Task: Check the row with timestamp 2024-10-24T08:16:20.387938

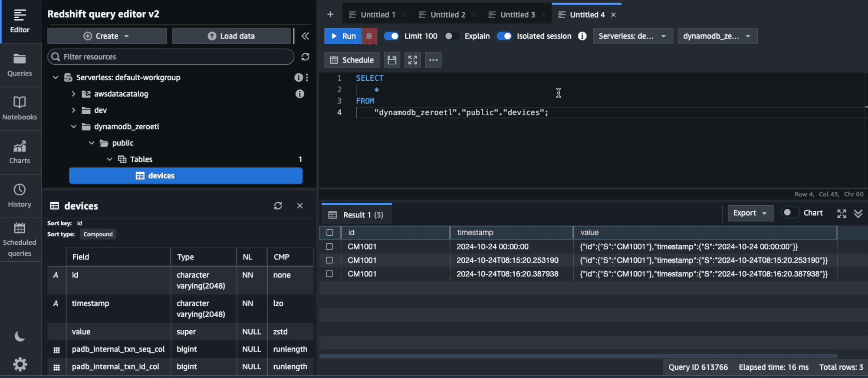Action: (x=329, y=274)
